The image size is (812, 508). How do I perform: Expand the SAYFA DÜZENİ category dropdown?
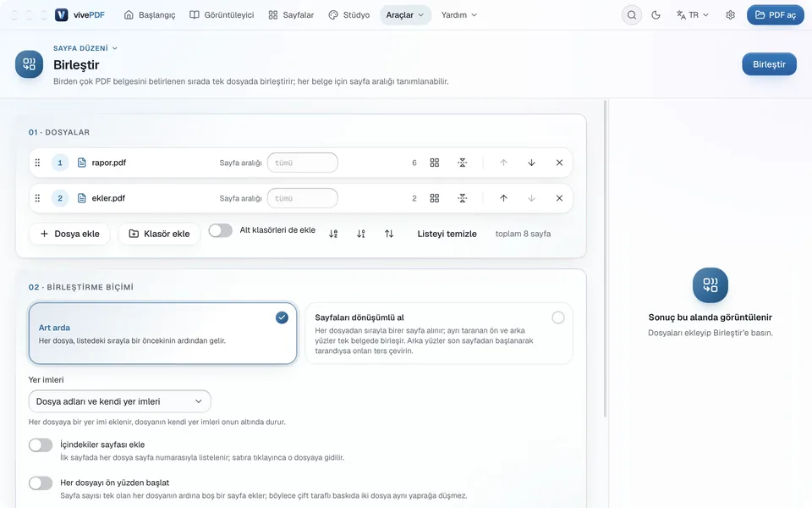85,48
